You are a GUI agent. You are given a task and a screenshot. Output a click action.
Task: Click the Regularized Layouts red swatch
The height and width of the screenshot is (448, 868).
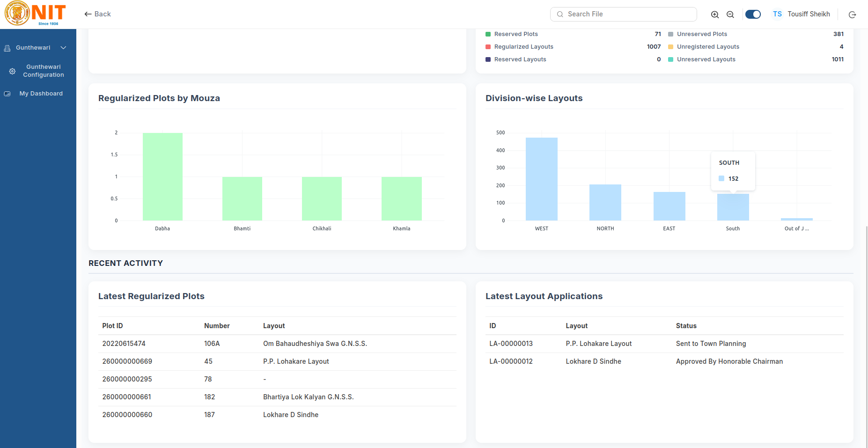pyautogui.click(x=488, y=47)
